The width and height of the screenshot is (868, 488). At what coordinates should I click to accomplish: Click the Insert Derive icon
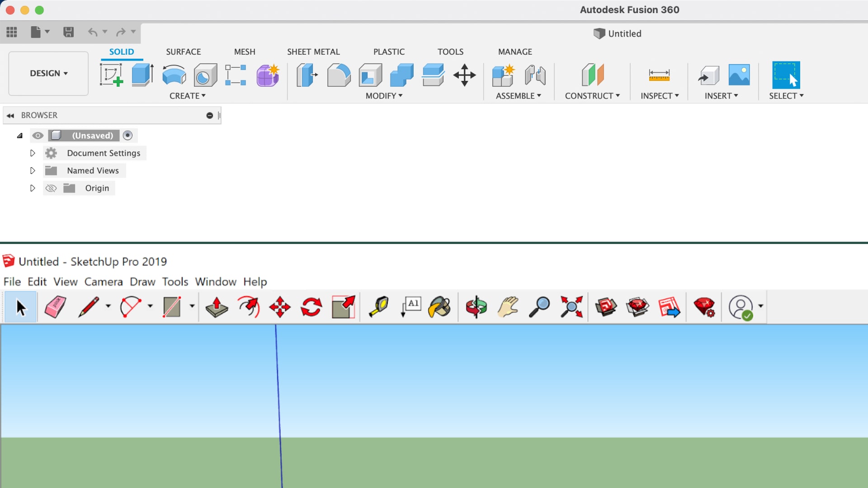coord(708,75)
